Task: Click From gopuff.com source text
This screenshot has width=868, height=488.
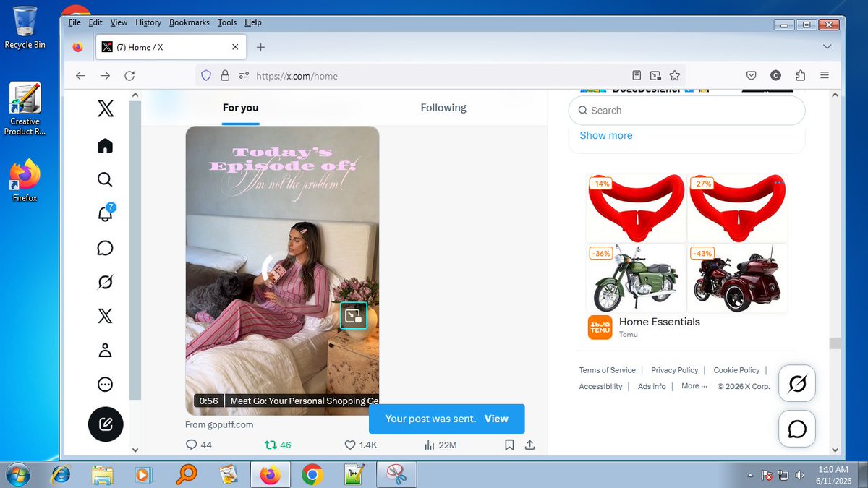Action: pos(219,424)
